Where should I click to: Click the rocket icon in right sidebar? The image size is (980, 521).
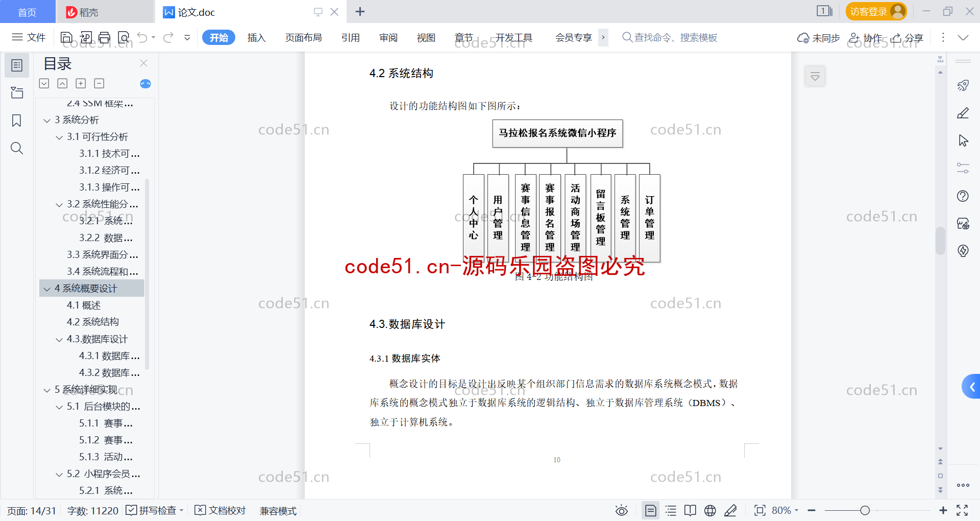pos(963,85)
